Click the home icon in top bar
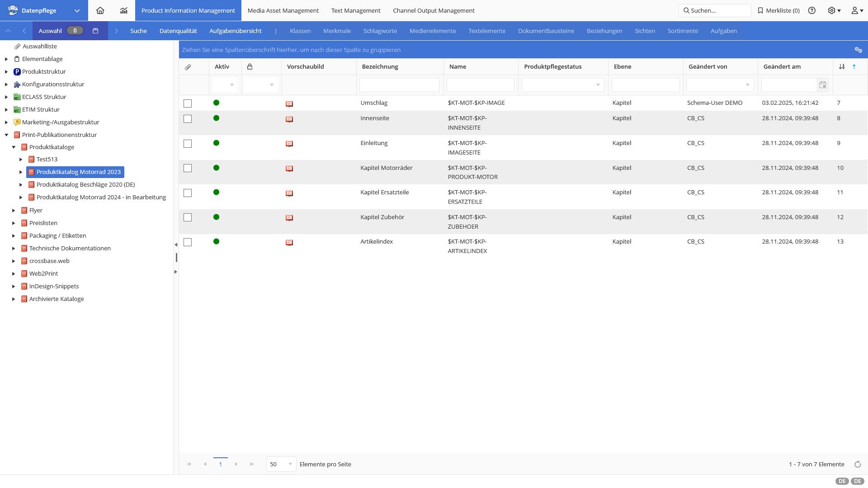Viewport: 868px width, 488px height. click(x=100, y=10)
